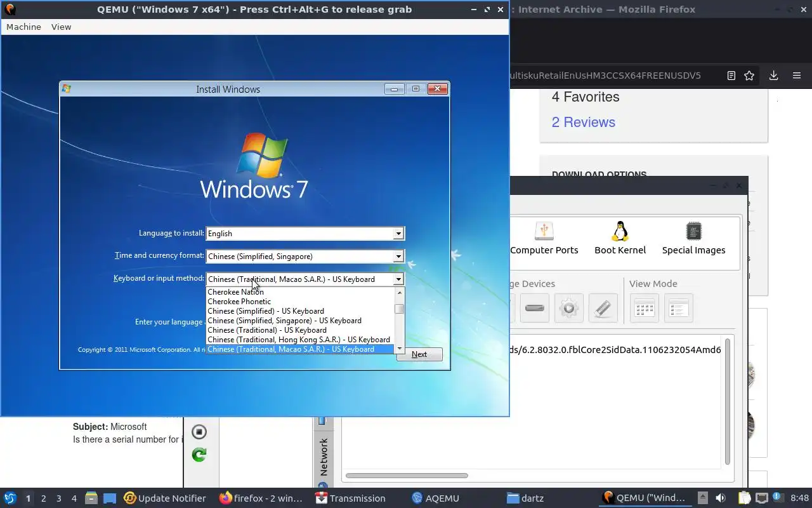Open the View menu in QEMU
812x508 pixels.
tap(61, 27)
